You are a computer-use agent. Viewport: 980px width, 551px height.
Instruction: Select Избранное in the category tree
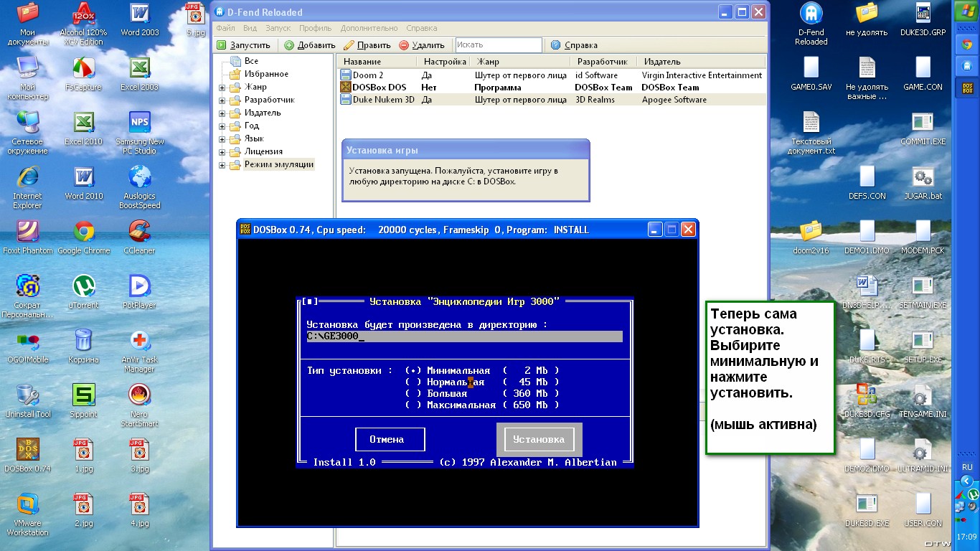[266, 75]
